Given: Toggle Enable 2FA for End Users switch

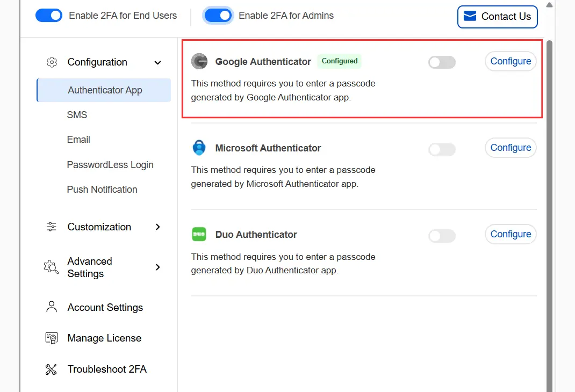Looking at the screenshot, I should 49,16.
